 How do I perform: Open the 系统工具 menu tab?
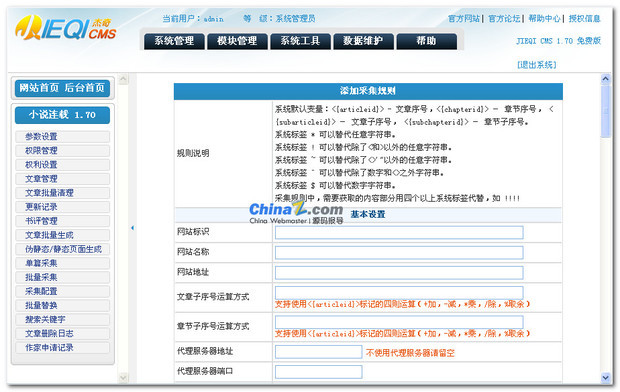tap(301, 41)
